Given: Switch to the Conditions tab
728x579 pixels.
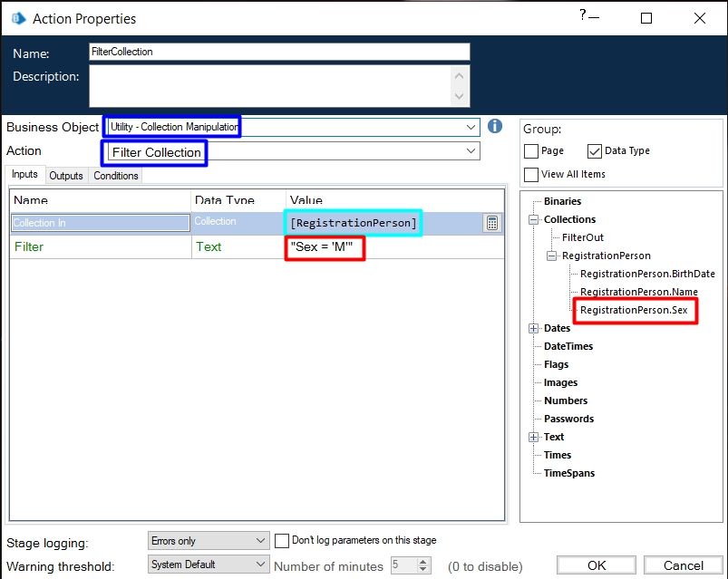Looking at the screenshot, I should [x=116, y=176].
